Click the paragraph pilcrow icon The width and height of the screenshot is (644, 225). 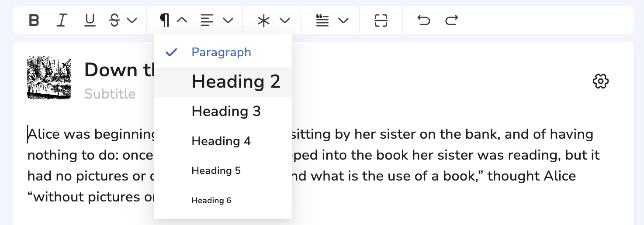pyautogui.click(x=164, y=20)
